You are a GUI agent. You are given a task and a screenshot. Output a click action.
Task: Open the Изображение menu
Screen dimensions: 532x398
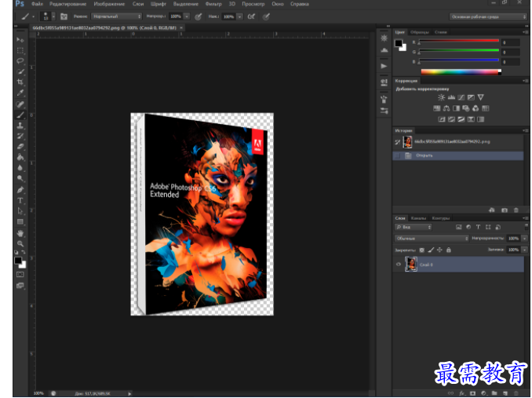109,4
